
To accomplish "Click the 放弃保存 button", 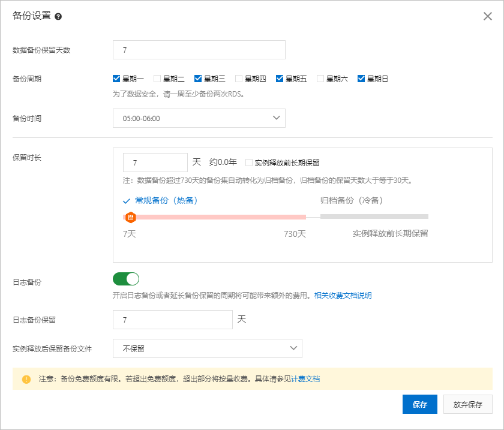I will point(467,404).
